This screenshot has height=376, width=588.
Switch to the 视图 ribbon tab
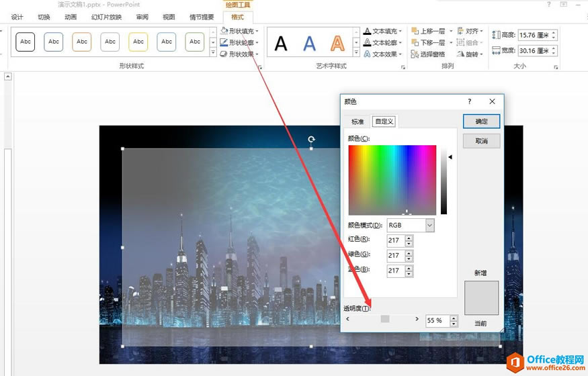169,17
